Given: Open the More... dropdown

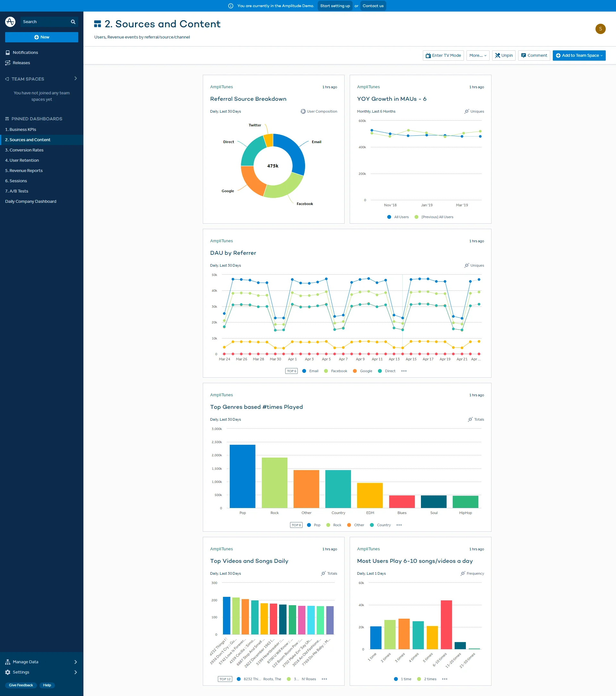Looking at the screenshot, I should pyautogui.click(x=477, y=56).
